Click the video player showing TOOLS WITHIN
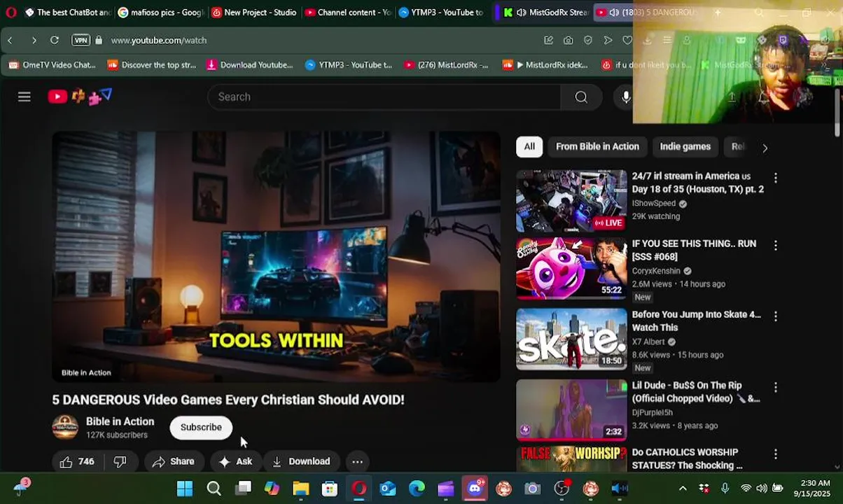The image size is (843, 504). coord(277,256)
